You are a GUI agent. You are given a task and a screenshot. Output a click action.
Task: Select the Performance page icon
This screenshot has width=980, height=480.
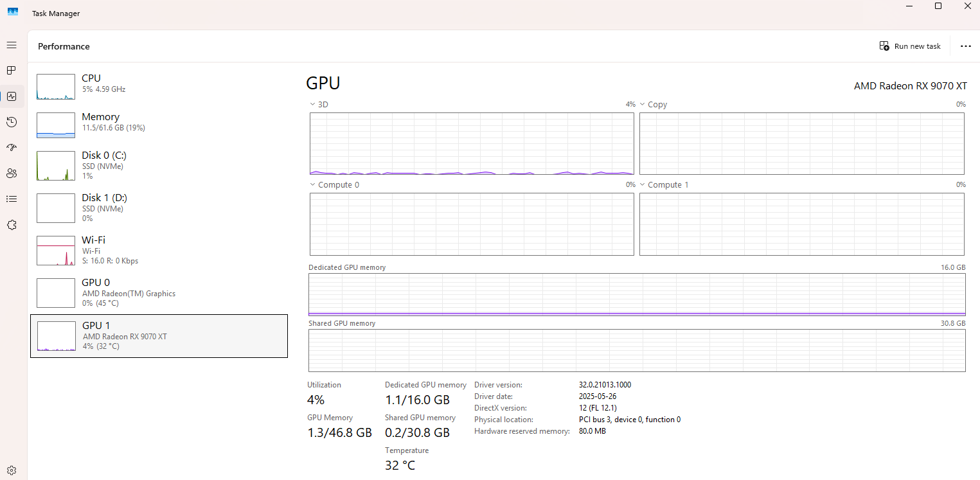[x=12, y=96]
